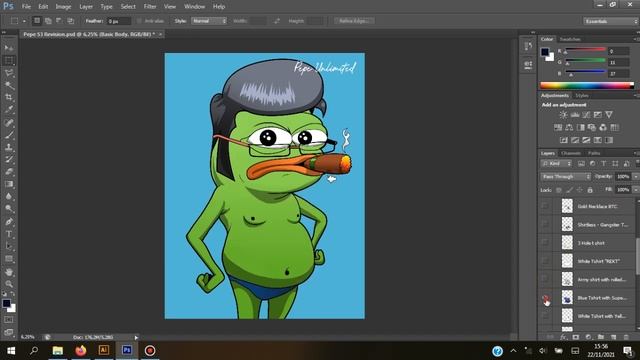The width and height of the screenshot is (640, 360).
Task: Open the File menu
Action: 26,7
